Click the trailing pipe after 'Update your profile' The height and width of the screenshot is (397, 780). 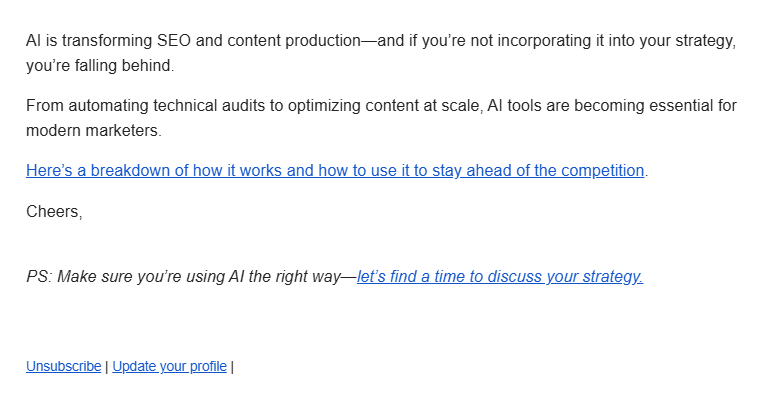pyautogui.click(x=232, y=367)
